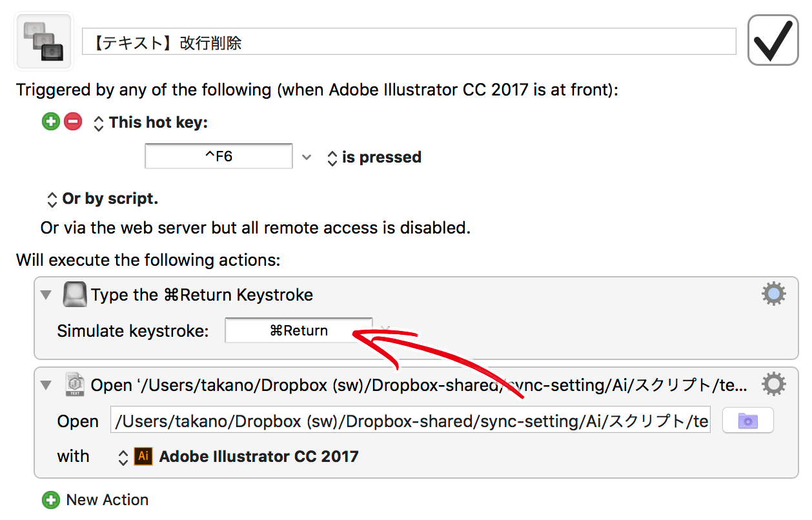Expand the hot key chevron dropdown
The image size is (812, 520).
tap(307, 157)
